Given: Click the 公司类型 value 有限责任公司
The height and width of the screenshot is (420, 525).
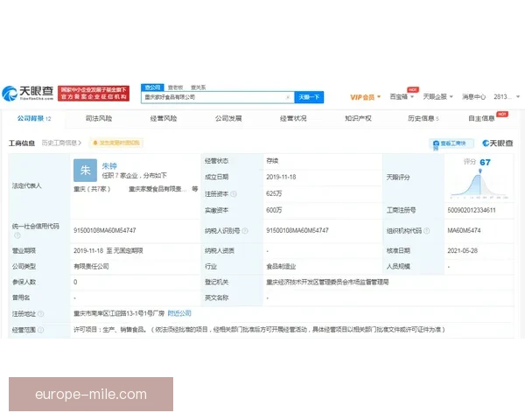Looking at the screenshot, I should [91, 267].
